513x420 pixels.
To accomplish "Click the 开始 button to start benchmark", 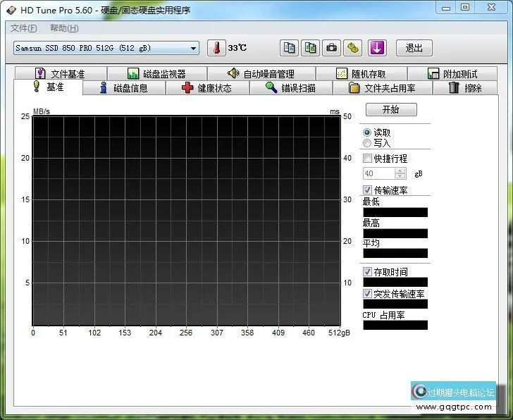I will pos(391,110).
